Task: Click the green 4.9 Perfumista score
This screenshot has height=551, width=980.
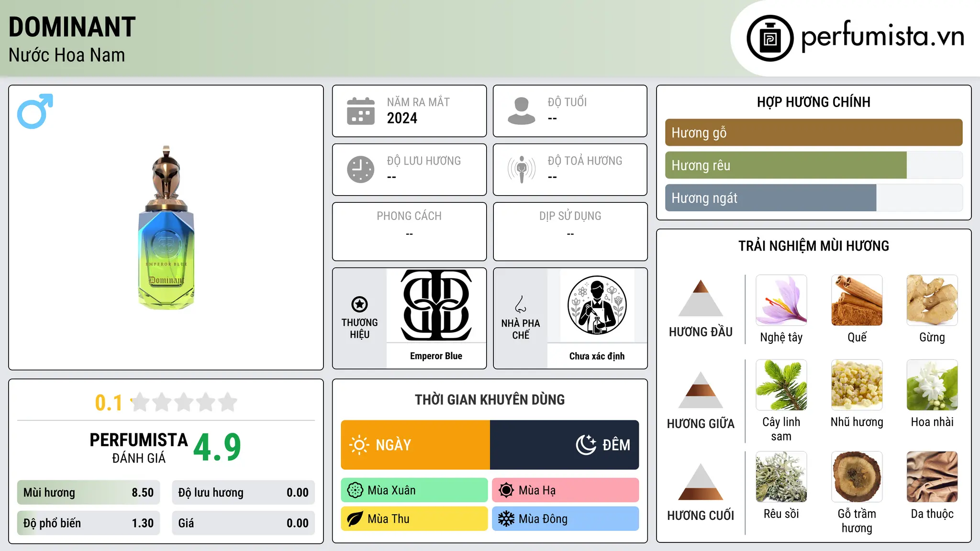Action: pos(217,448)
